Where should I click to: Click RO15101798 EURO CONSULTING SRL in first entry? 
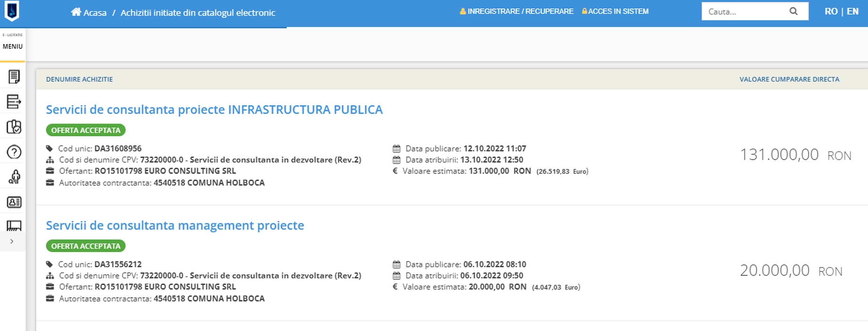[165, 171]
